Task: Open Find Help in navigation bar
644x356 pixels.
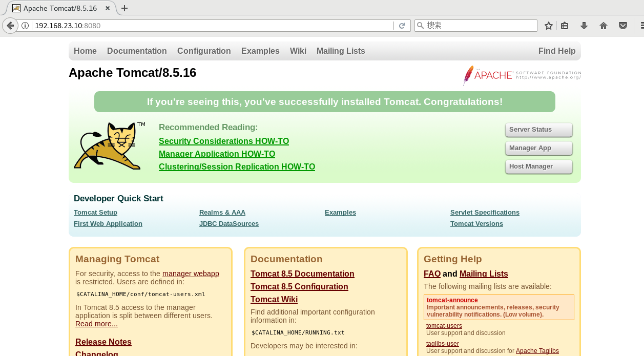Action: click(557, 51)
